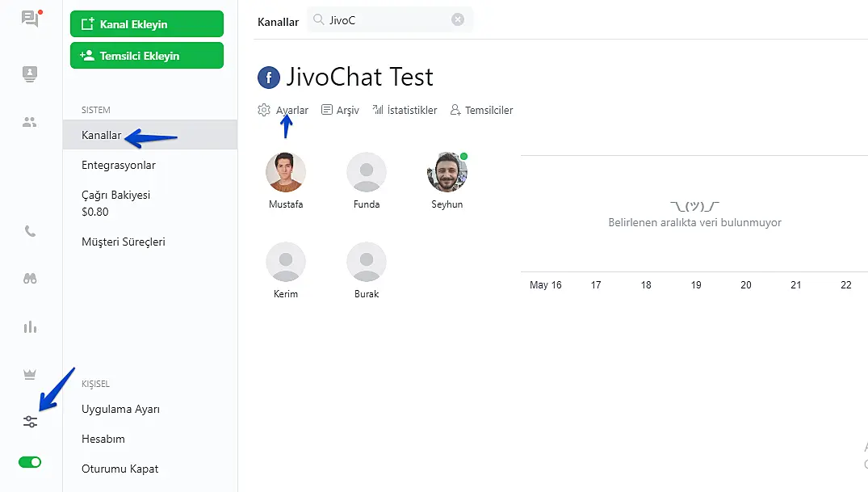The width and height of the screenshot is (868, 492).
Task: Open the bar chart statistics icon
Action: click(30, 327)
